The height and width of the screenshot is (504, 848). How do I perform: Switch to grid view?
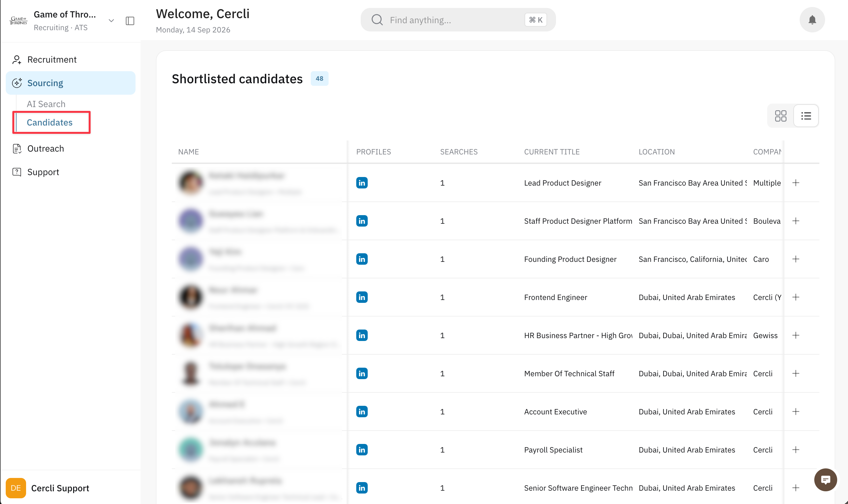[x=781, y=116]
